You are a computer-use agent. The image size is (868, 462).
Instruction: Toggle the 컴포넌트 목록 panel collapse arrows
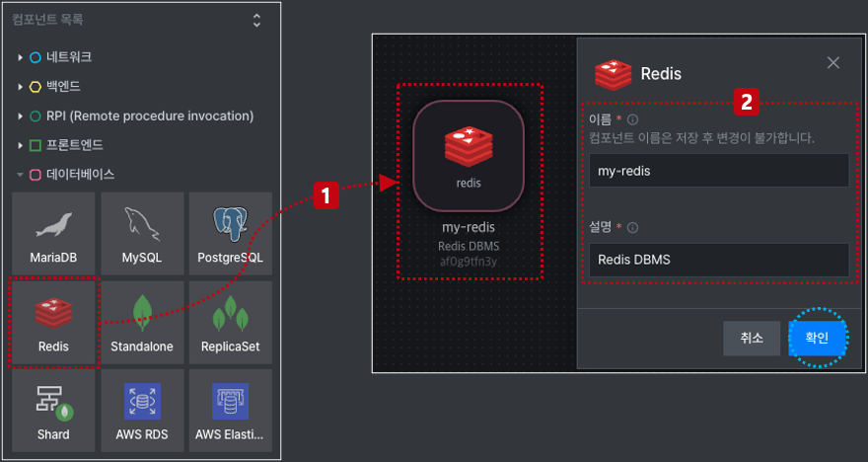pyautogui.click(x=256, y=20)
